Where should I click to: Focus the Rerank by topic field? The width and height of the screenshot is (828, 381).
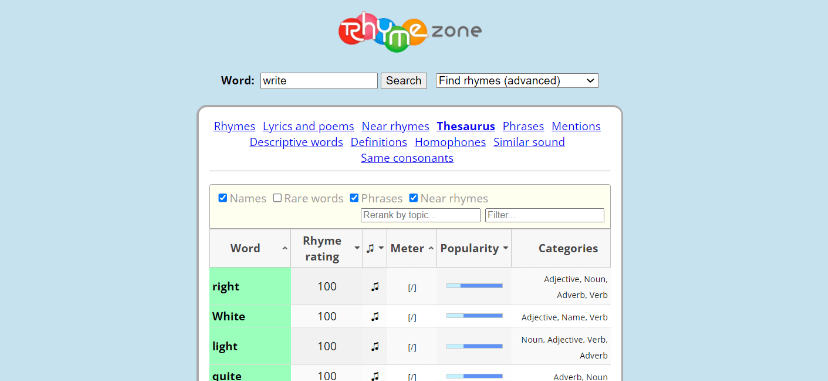pos(421,215)
